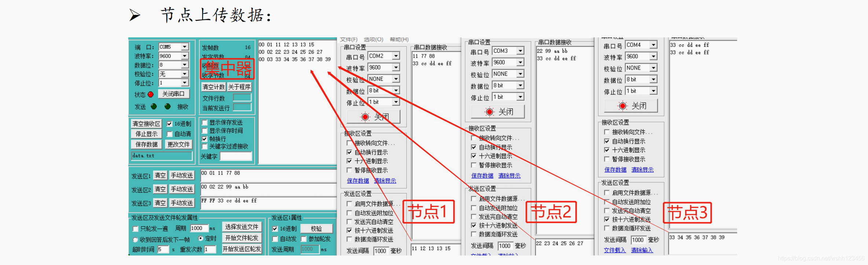Click 关键字 input field
The width and height of the screenshot is (868, 265).
pos(236,156)
